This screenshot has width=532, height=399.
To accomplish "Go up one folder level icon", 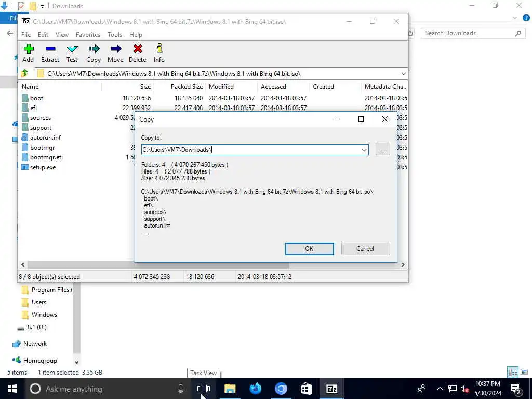I will [24, 73].
